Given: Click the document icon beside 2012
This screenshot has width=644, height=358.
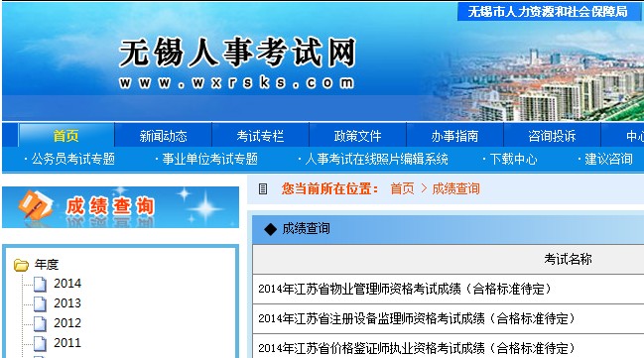Looking at the screenshot, I should tap(40, 323).
